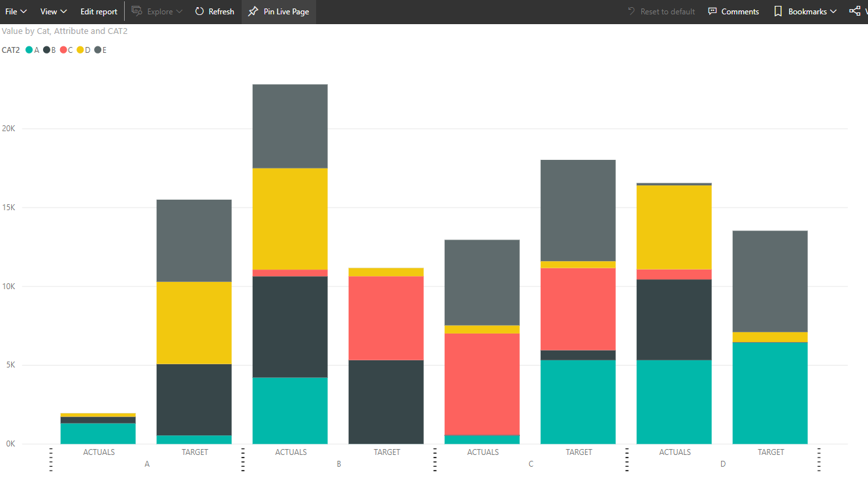Image resolution: width=868 pixels, height=483 pixels.
Task: Select red C segment of C TARGET bar
Action: [x=578, y=309]
